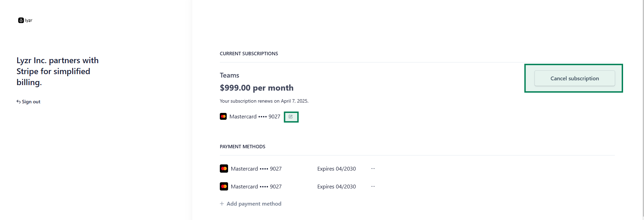Click the Payment Methods section heading
Image resolution: width=644 pixels, height=220 pixels.
click(242, 147)
